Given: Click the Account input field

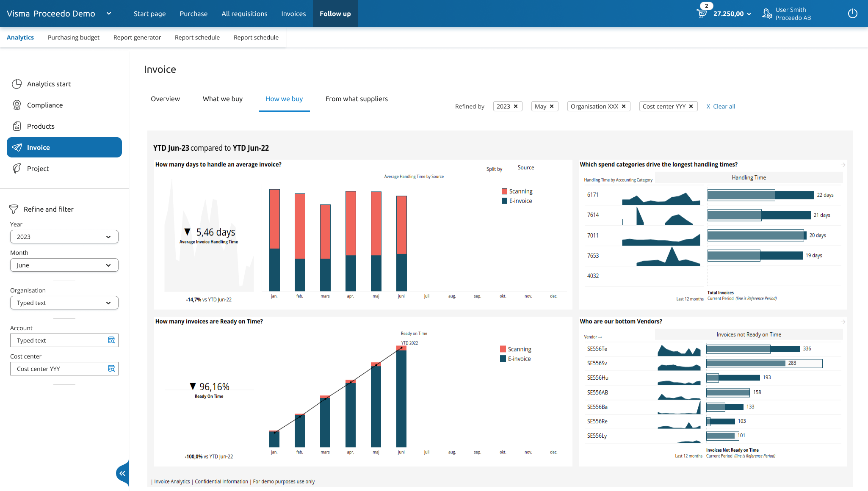Looking at the screenshot, I should pyautogui.click(x=64, y=340).
